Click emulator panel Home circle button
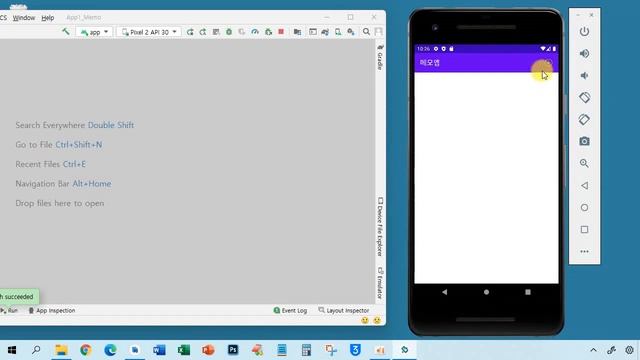This screenshot has width=640, height=360. (584, 207)
